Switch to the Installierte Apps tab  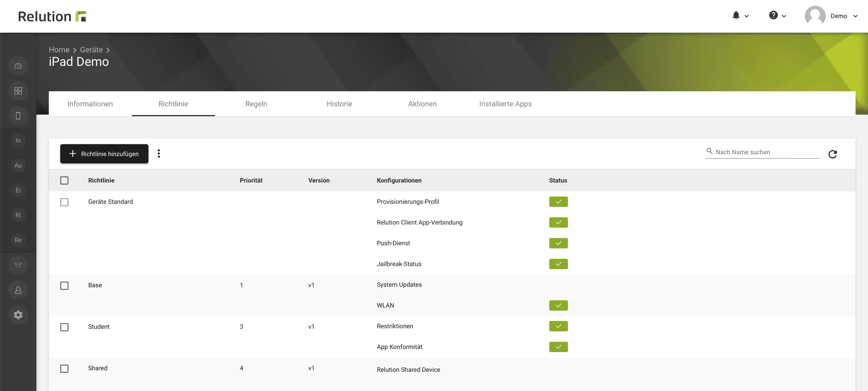(x=505, y=104)
